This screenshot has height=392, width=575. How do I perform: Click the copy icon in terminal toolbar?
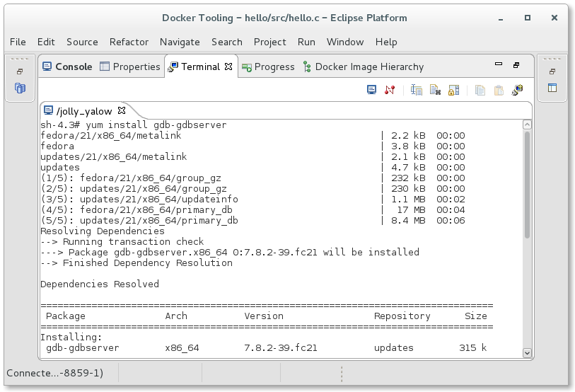tap(480, 90)
